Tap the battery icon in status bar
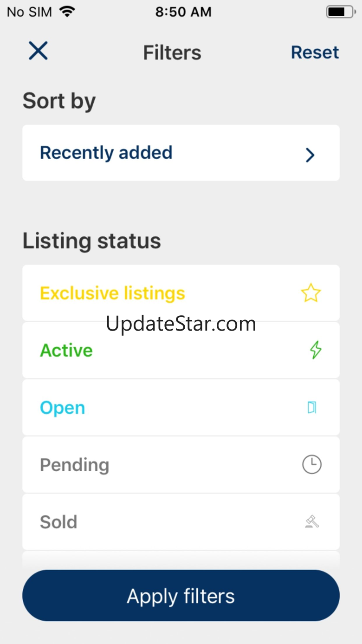Image resolution: width=362 pixels, height=644 pixels. tap(341, 12)
